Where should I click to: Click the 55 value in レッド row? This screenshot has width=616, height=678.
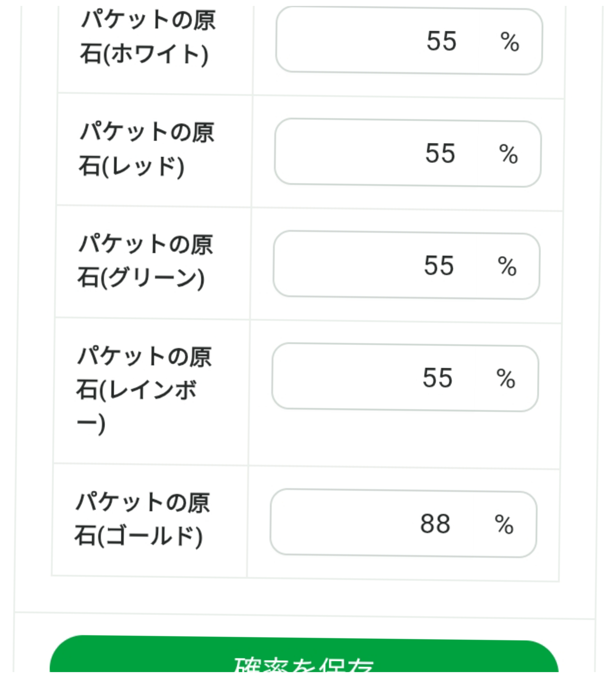(x=440, y=153)
